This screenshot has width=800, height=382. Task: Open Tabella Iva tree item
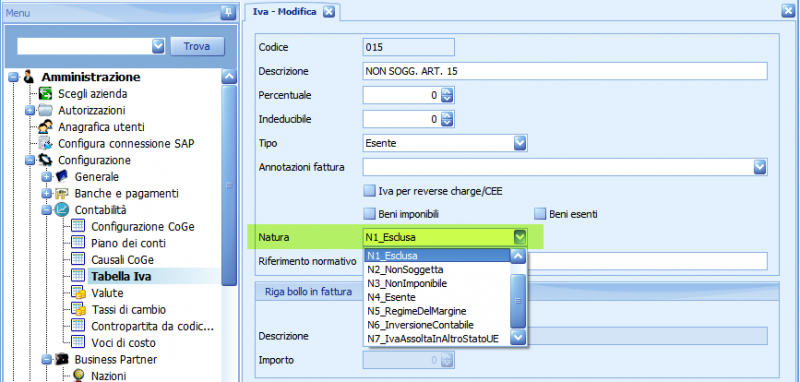coord(121,276)
